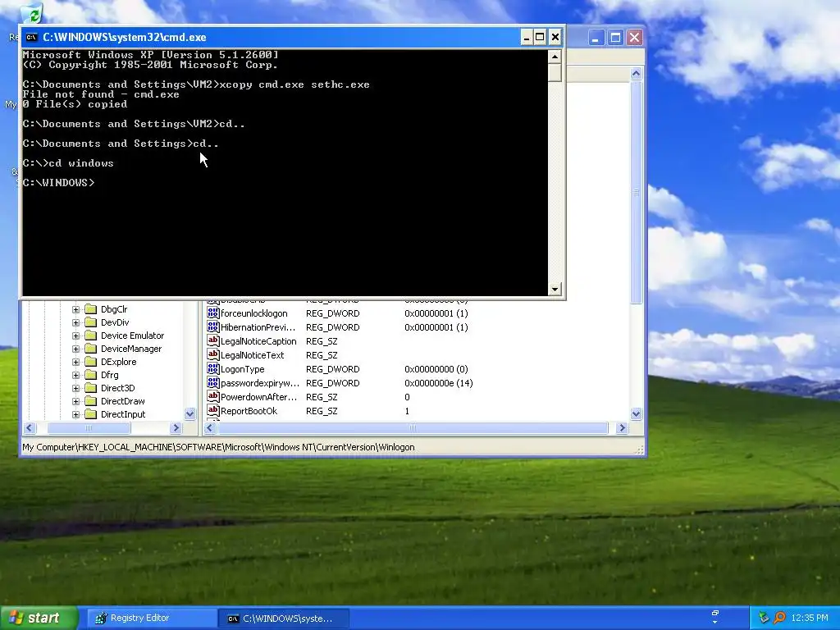This screenshot has width=840, height=630.
Task: Click the registry values horizontal scroll thumb
Action: click(413, 428)
